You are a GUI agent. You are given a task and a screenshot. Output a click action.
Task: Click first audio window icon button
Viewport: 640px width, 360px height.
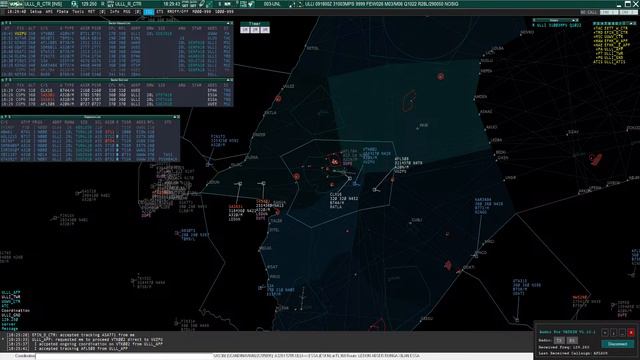tap(605, 333)
